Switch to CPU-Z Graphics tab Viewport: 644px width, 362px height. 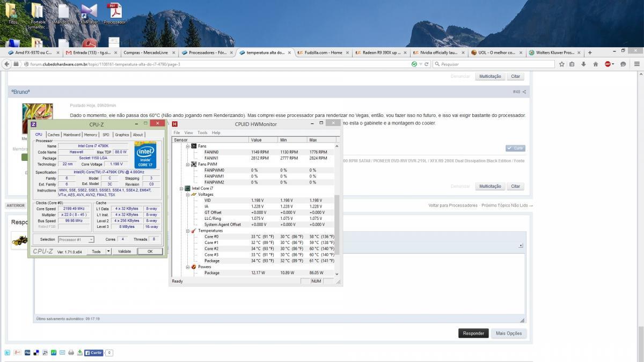(122, 135)
